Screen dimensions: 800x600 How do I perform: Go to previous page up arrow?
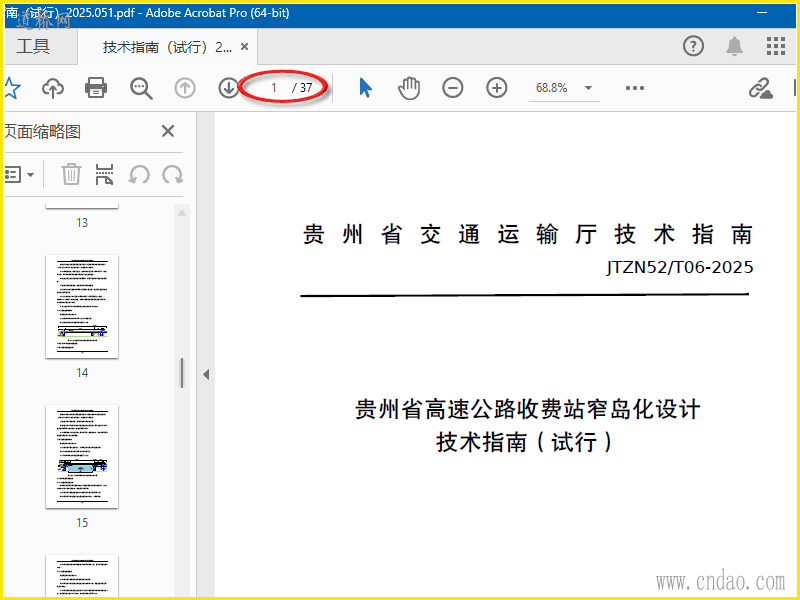click(x=185, y=88)
